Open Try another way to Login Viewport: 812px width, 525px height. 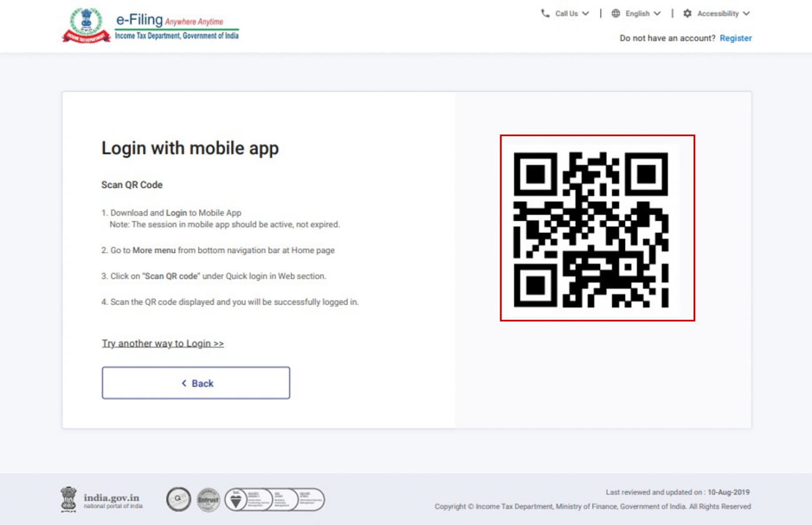pyautogui.click(x=163, y=343)
